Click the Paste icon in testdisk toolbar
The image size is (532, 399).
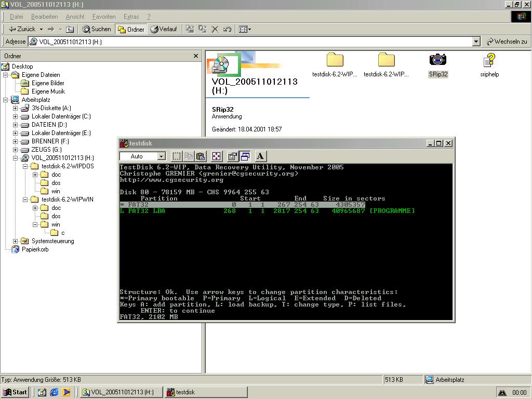[201, 156]
